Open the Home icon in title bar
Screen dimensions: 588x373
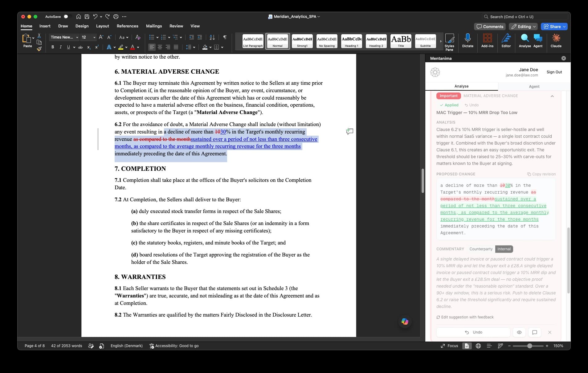click(79, 17)
